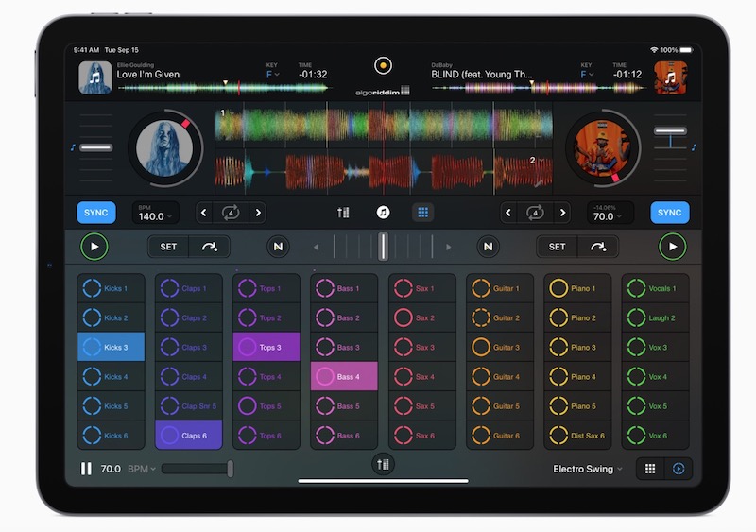This screenshot has width=756, height=532.
Task: Play the left deck
Action: coord(94,247)
